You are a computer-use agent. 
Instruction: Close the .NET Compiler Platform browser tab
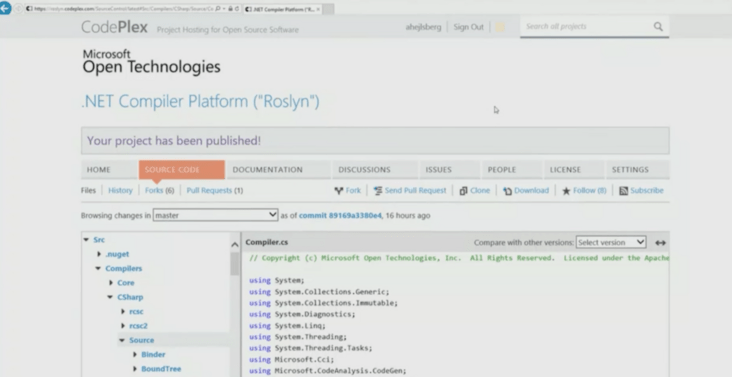318,9
